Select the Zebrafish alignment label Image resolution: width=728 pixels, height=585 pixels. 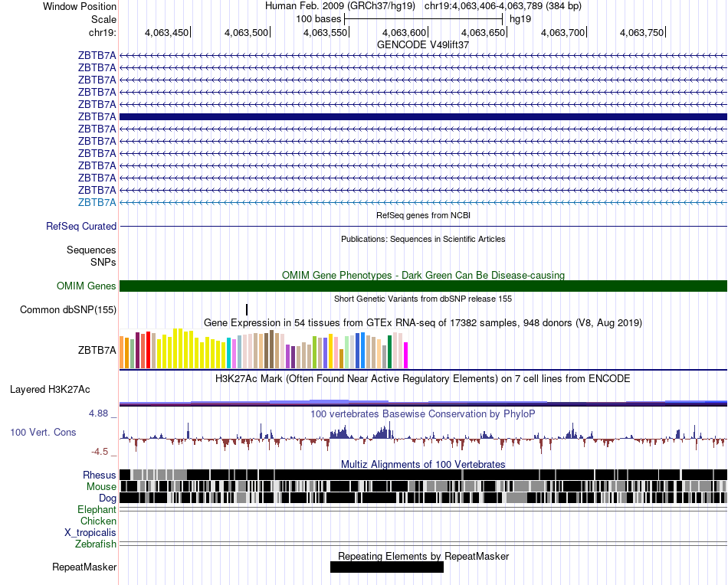tap(96, 544)
